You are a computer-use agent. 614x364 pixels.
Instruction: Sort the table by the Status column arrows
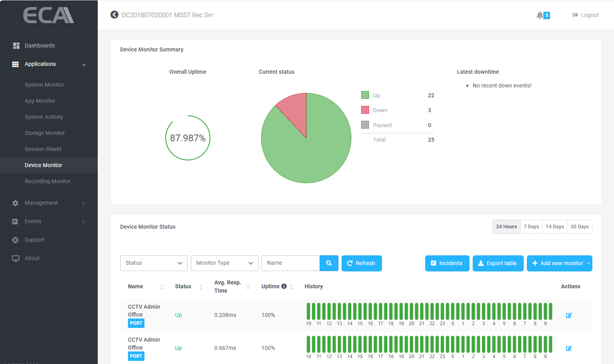[x=201, y=287]
